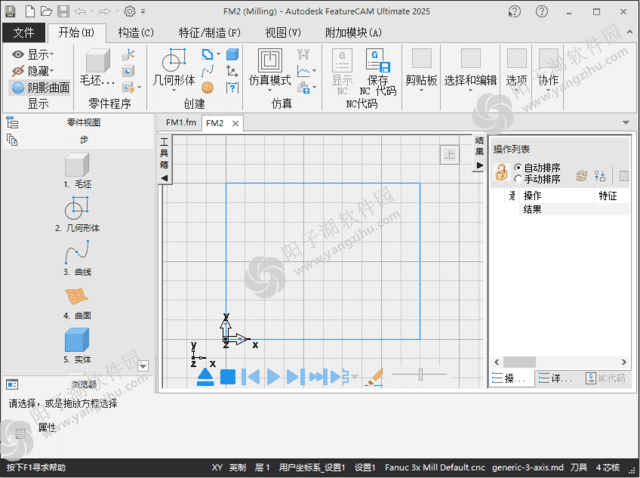Click the Eject simulation triangle button

[205, 377]
